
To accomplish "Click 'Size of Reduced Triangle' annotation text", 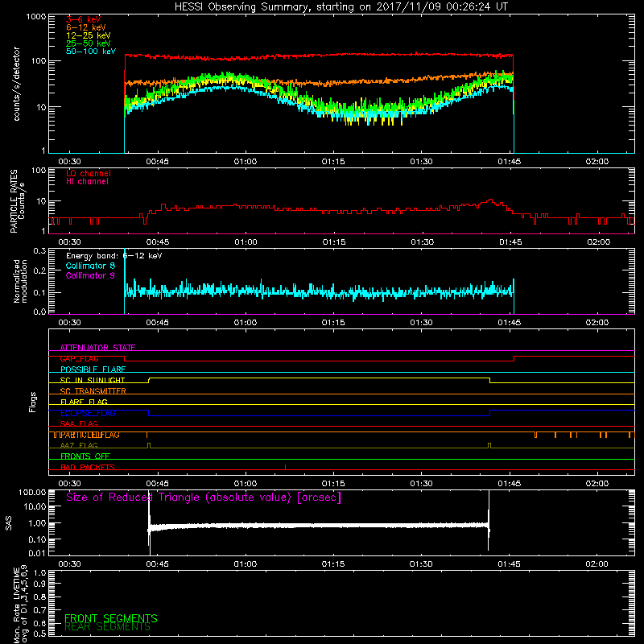I will 204,497.
